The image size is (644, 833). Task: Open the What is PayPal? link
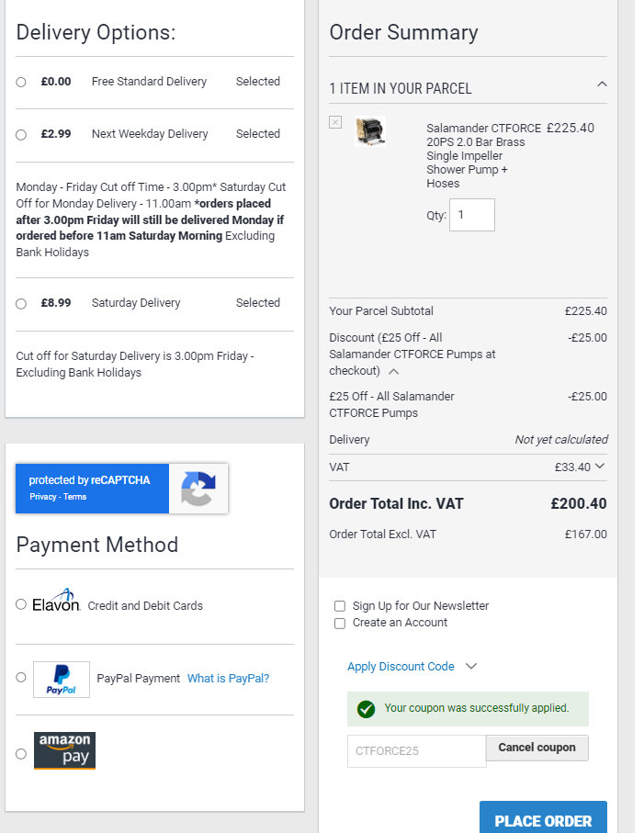[x=229, y=679]
